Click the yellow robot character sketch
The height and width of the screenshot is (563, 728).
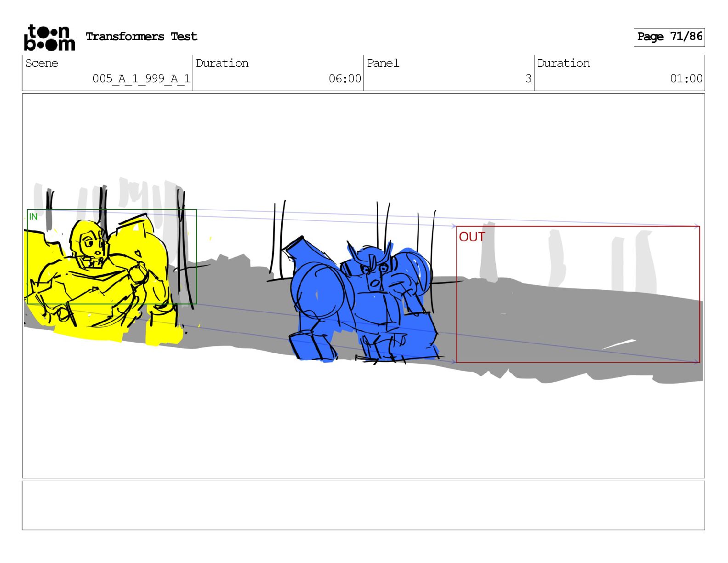click(x=103, y=281)
